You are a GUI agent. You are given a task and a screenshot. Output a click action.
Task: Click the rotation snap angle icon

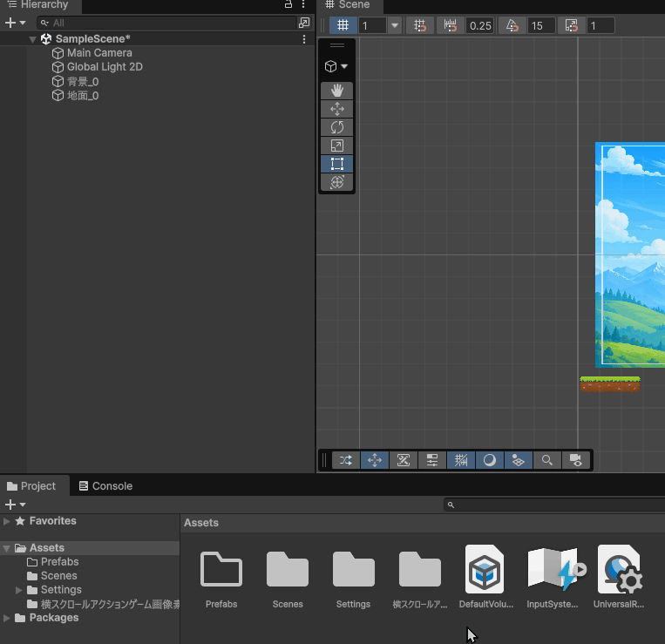[x=512, y=25]
